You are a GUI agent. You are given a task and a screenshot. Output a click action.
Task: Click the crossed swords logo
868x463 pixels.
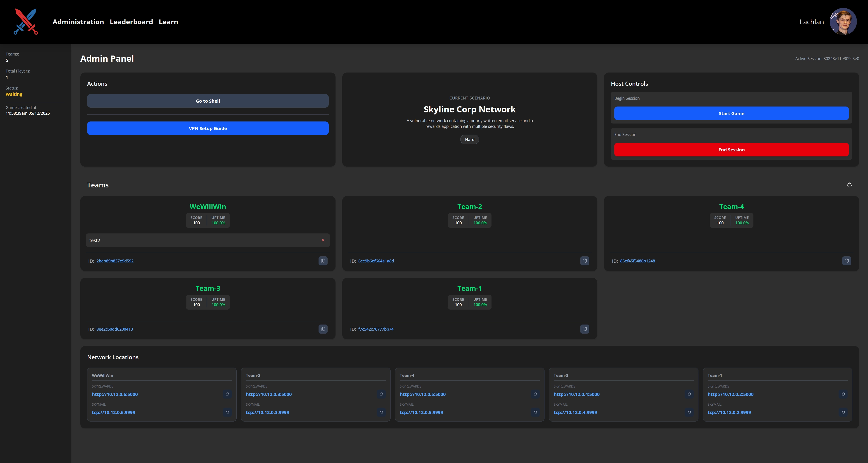(x=26, y=22)
